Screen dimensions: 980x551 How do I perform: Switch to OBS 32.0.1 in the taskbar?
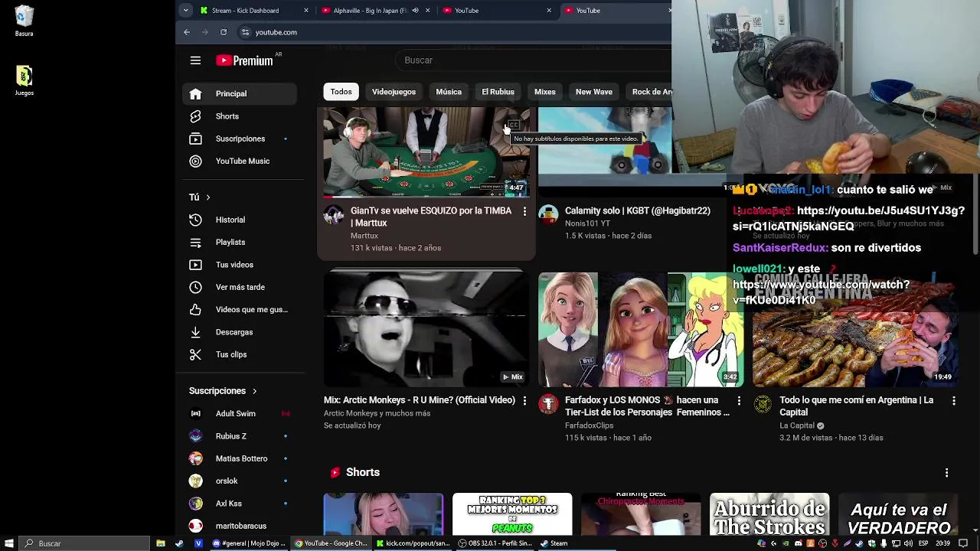coord(495,543)
